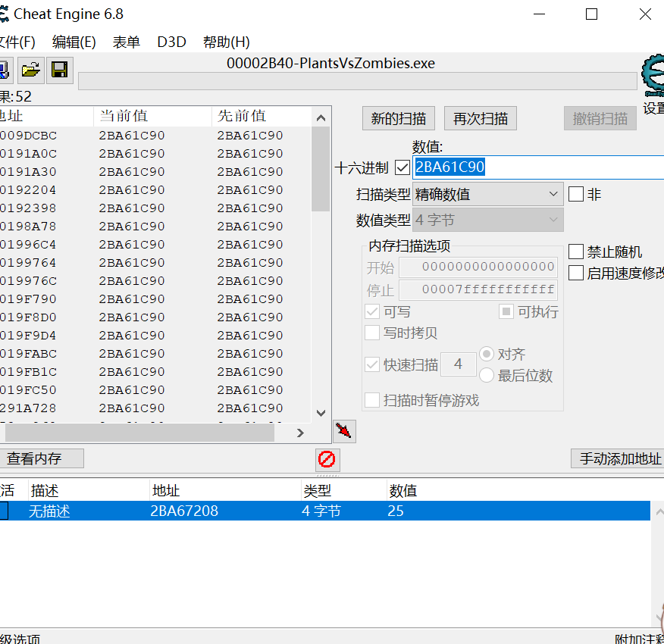Select result row address 019FB1C
Viewport: 664px width, 644px height.
click(x=155, y=372)
